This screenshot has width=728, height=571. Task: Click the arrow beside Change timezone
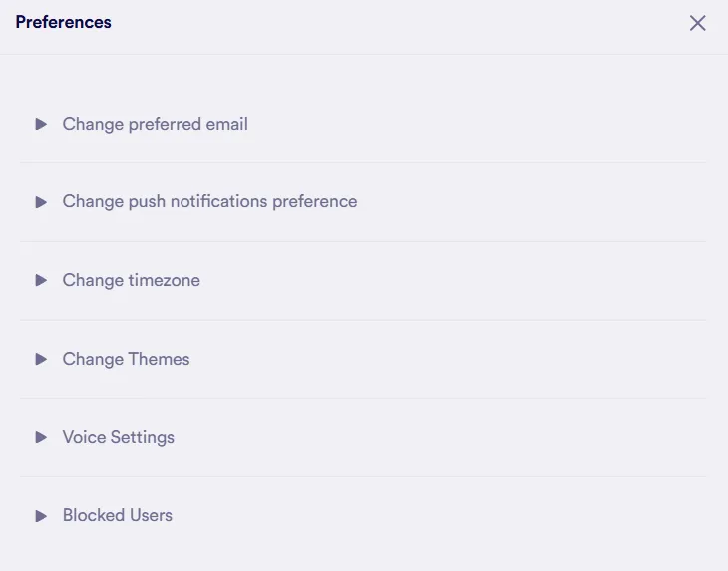pos(41,280)
